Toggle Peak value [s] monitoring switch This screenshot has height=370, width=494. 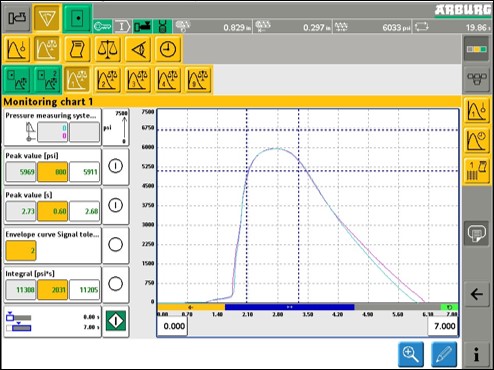click(115, 205)
